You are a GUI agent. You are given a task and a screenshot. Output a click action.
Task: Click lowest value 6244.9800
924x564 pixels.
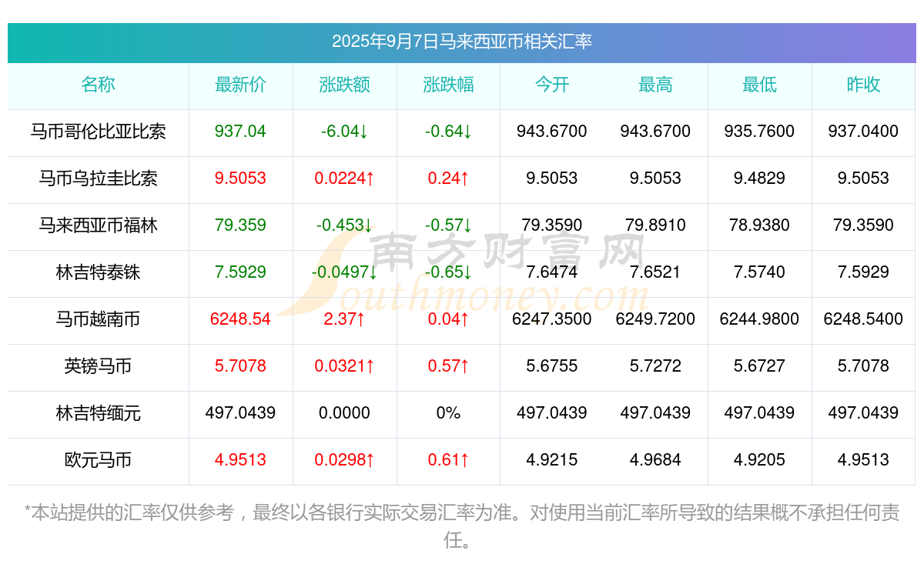(759, 319)
